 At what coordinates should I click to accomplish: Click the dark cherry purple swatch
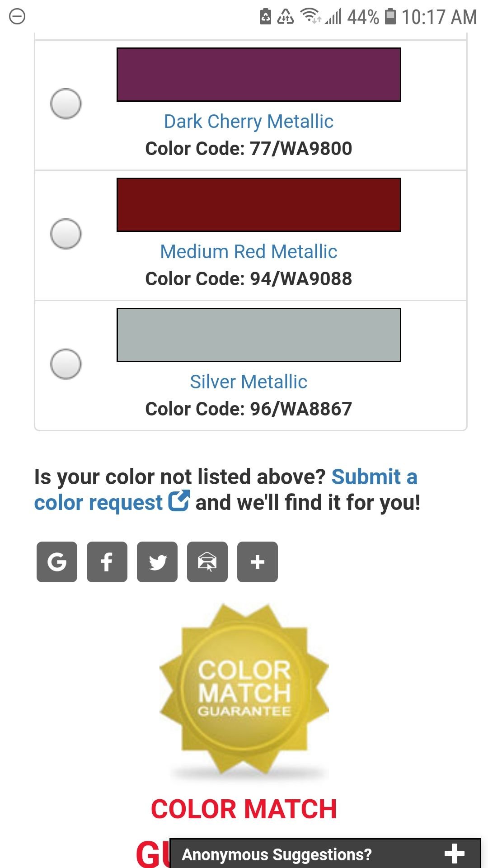click(258, 75)
